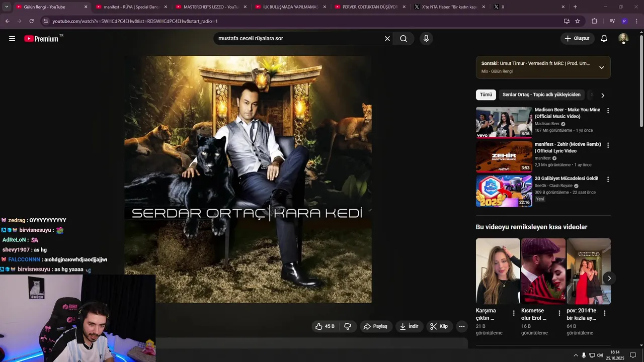
Task: Open the YouTube hamburger guide menu
Action: [12, 39]
